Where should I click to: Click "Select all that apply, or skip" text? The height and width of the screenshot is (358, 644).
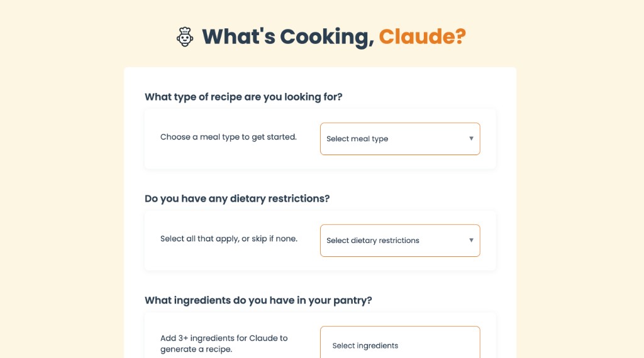click(229, 239)
